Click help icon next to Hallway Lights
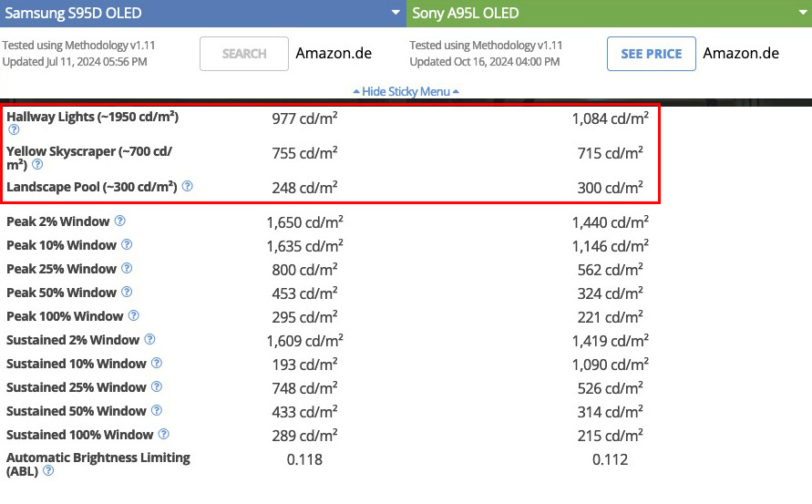This screenshot has width=812, height=504. coord(13,130)
